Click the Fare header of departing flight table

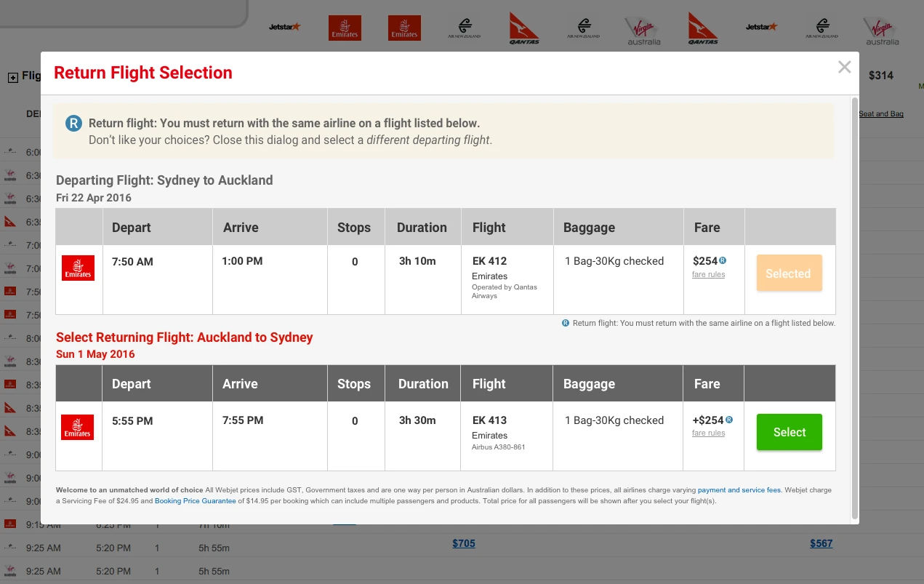click(x=707, y=228)
